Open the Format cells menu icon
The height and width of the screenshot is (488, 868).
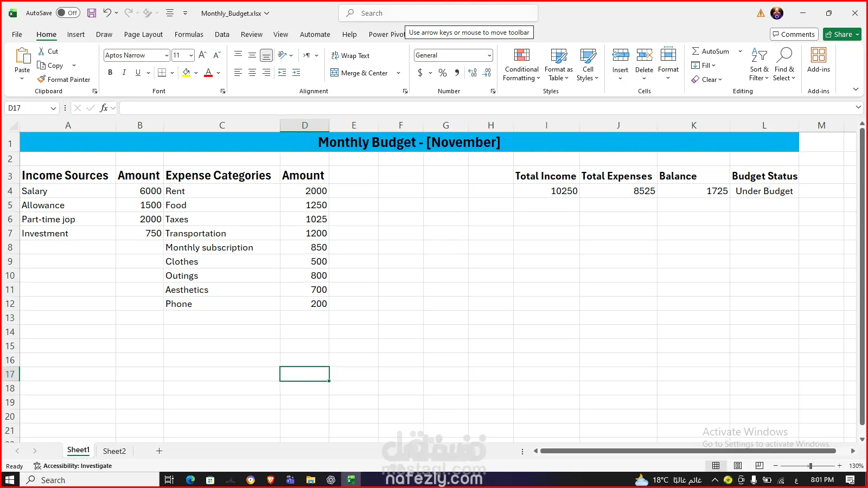pyautogui.click(x=668, y=55)
